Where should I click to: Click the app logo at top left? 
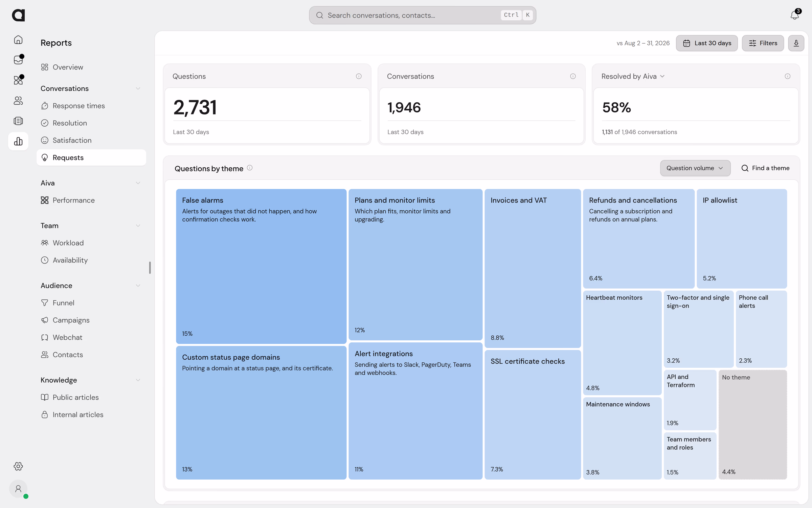[18, 15]
